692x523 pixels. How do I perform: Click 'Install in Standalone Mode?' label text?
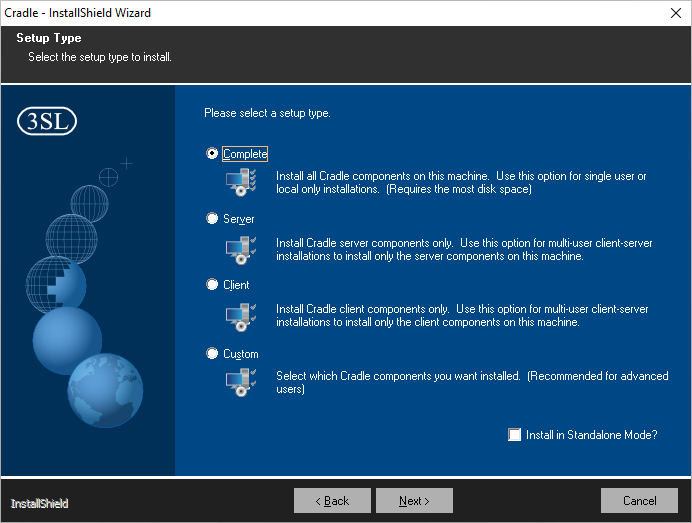point(591,435)
